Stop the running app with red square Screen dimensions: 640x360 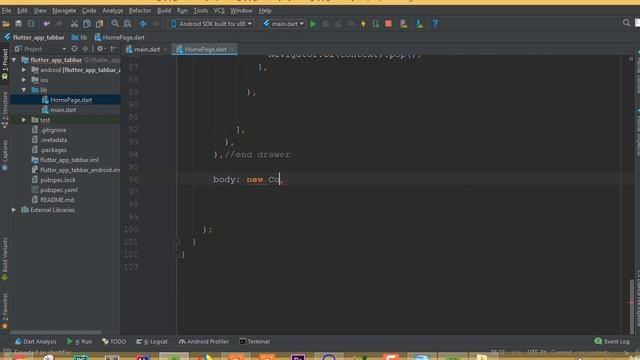coord(389,24)
